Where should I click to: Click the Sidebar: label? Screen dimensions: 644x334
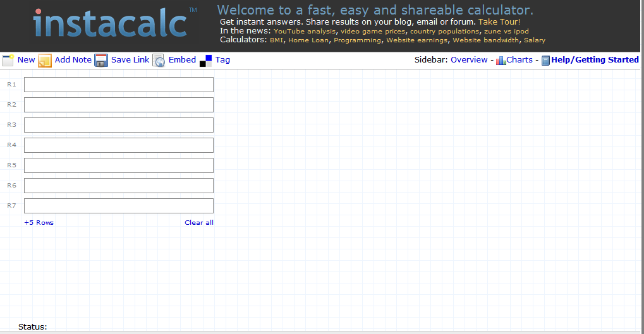[431, 60]
